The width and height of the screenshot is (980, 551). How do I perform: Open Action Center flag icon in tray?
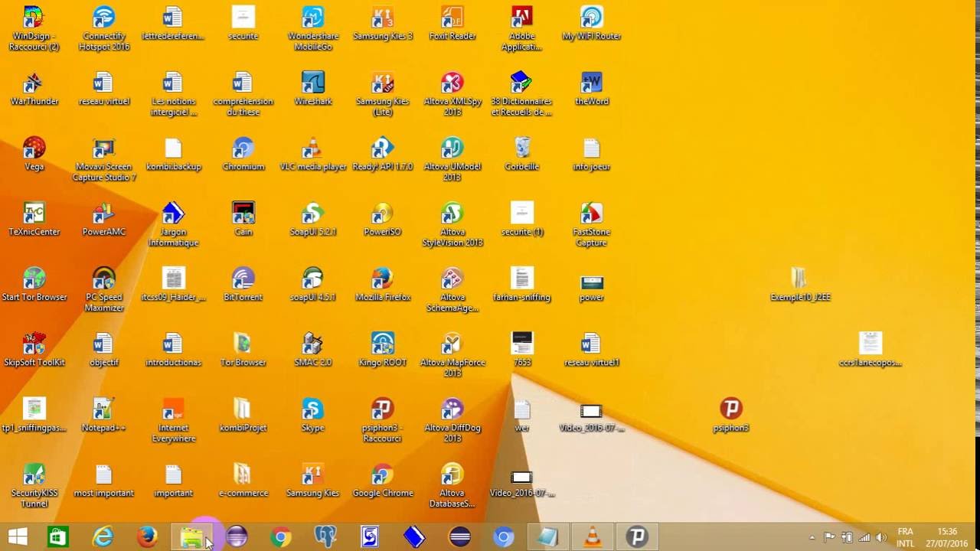829,537
